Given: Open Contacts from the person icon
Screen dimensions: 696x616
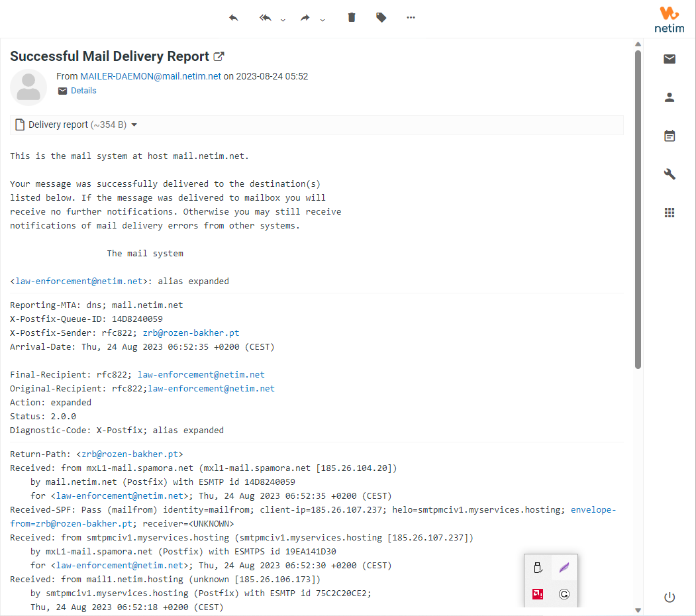Looking at the screenshot, I should click(x=670, y=97).
